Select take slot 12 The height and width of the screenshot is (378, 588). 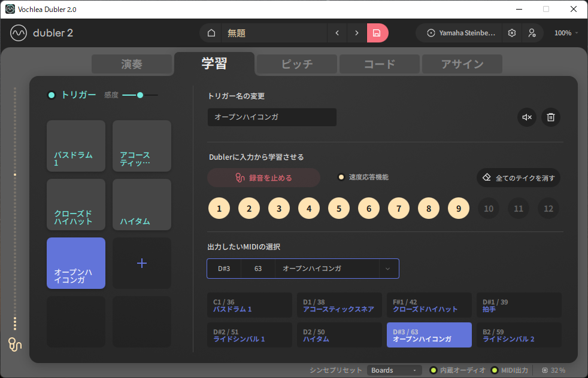click(x=548, y=208)
